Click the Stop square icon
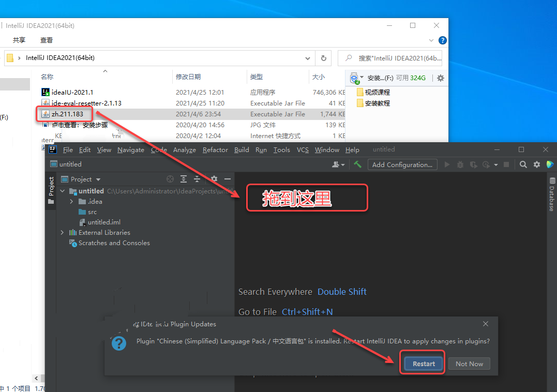557x392 pixels. pyautogui.click(x=506, y=164)
